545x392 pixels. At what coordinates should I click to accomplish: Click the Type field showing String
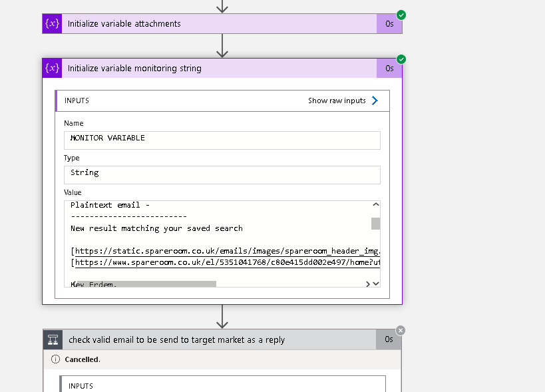222,175
